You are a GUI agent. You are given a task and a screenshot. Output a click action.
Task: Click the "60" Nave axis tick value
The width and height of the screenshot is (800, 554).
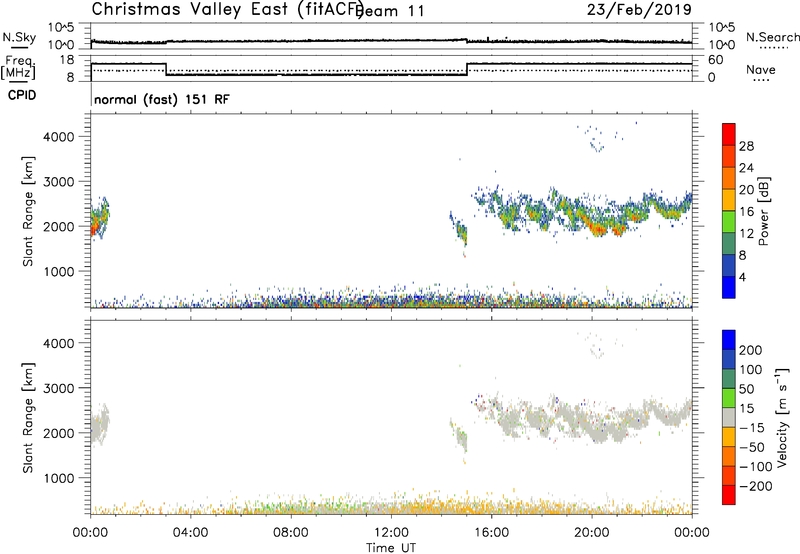[716, 60]
